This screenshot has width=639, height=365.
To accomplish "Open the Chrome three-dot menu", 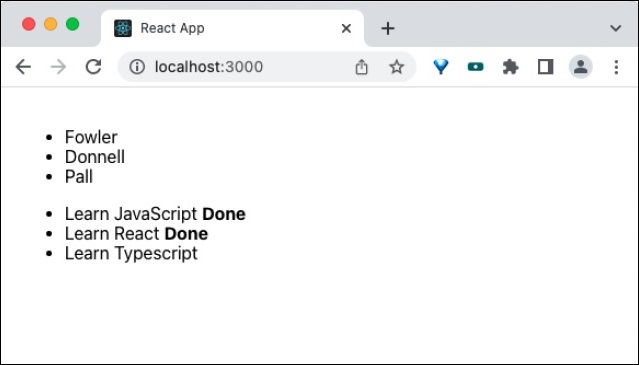I will 616,67.
